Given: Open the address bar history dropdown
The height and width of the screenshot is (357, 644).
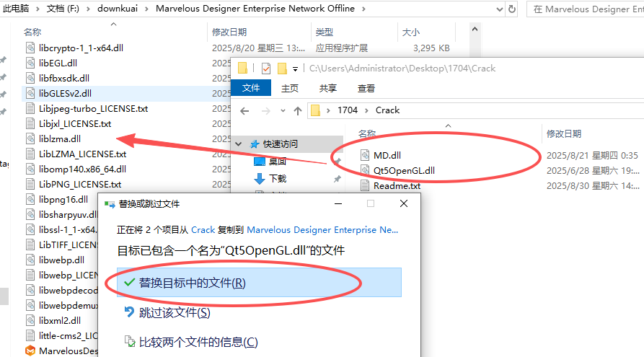Looking at the screenshot, I should [500, 9].
